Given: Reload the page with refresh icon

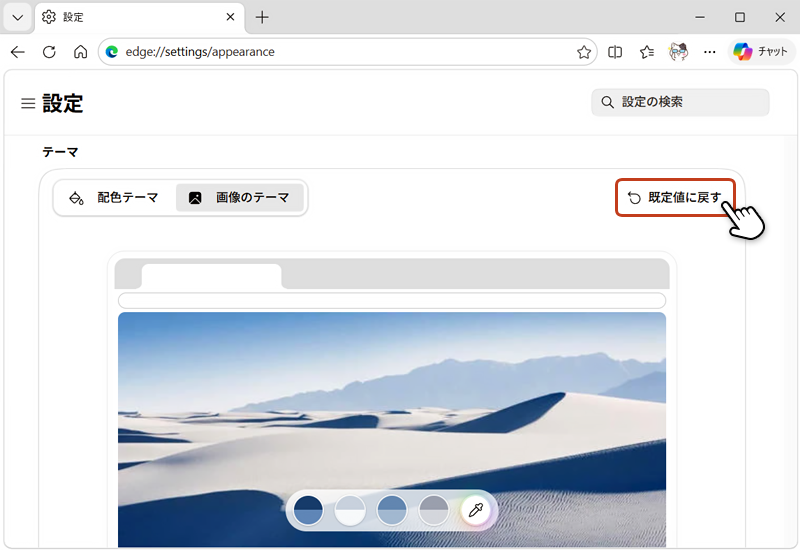Looking at the screenshot, I should (x=49, y=52).
